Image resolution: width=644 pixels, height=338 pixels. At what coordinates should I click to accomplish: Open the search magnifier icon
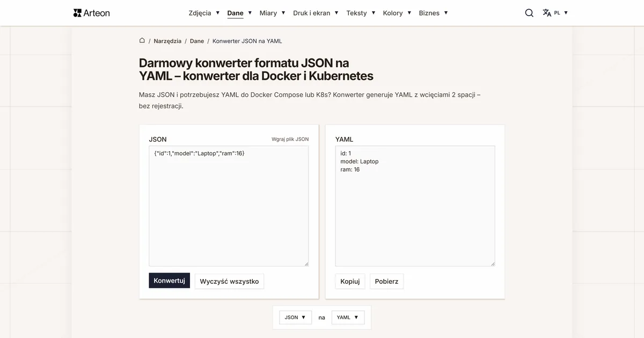[x=529, y=13]
